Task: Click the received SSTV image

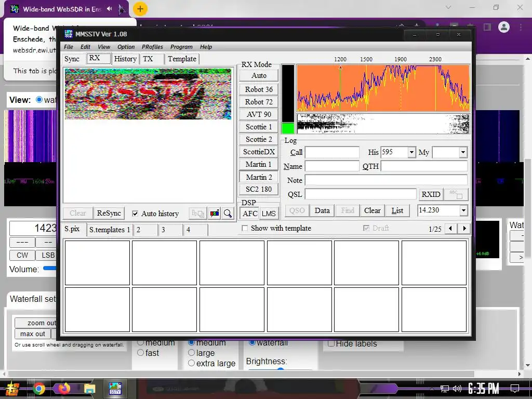Action: tap(148, 94)
